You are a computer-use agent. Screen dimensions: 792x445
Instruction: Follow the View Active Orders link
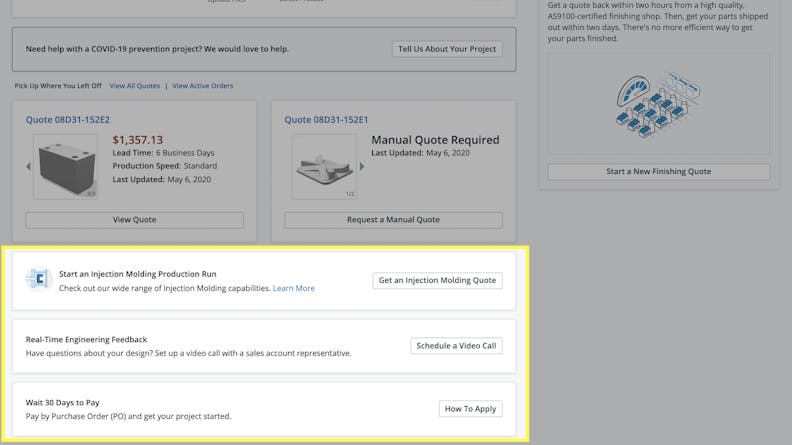tap(203, 86)
